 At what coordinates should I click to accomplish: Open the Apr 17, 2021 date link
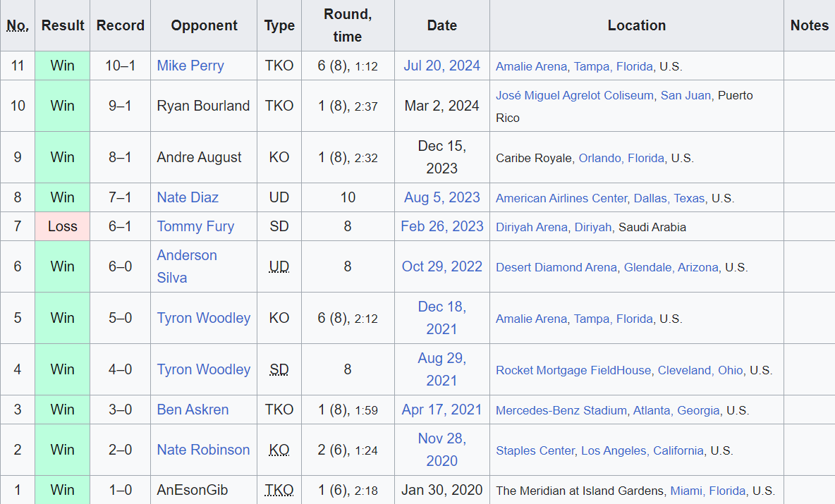(442, 410)
